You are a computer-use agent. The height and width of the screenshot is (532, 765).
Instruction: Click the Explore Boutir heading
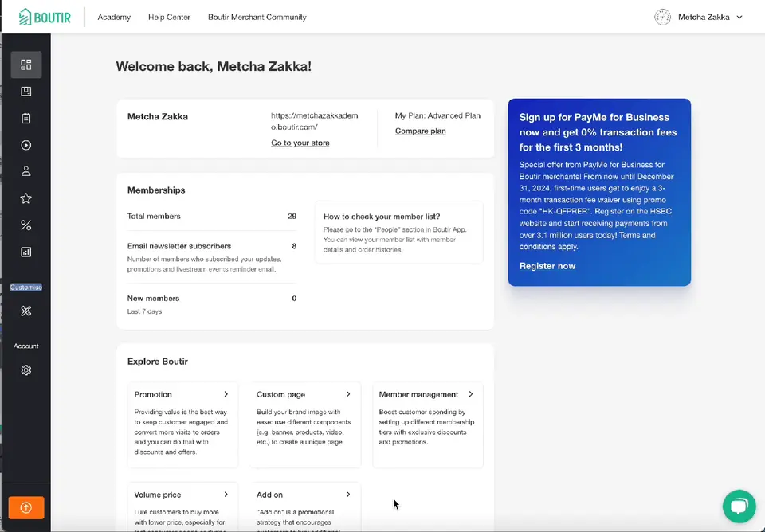pyautogui.click(x=158, y=362)
